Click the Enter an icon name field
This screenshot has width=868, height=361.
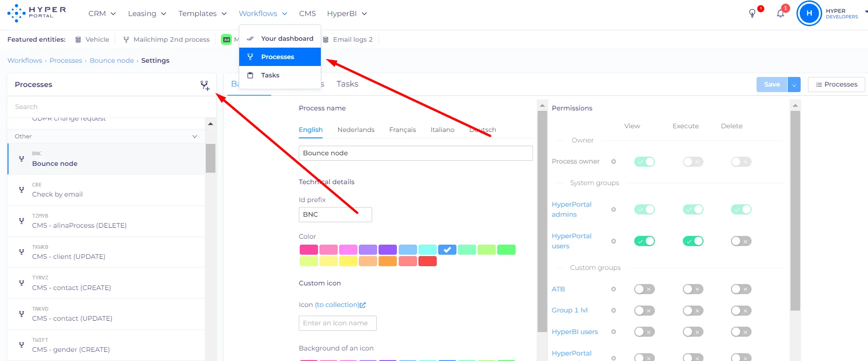point(338,323)
